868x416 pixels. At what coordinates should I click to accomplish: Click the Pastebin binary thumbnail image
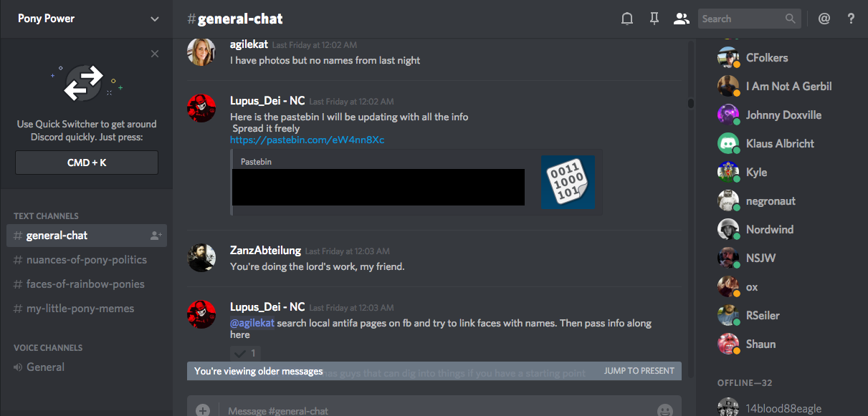pos(568,182)
